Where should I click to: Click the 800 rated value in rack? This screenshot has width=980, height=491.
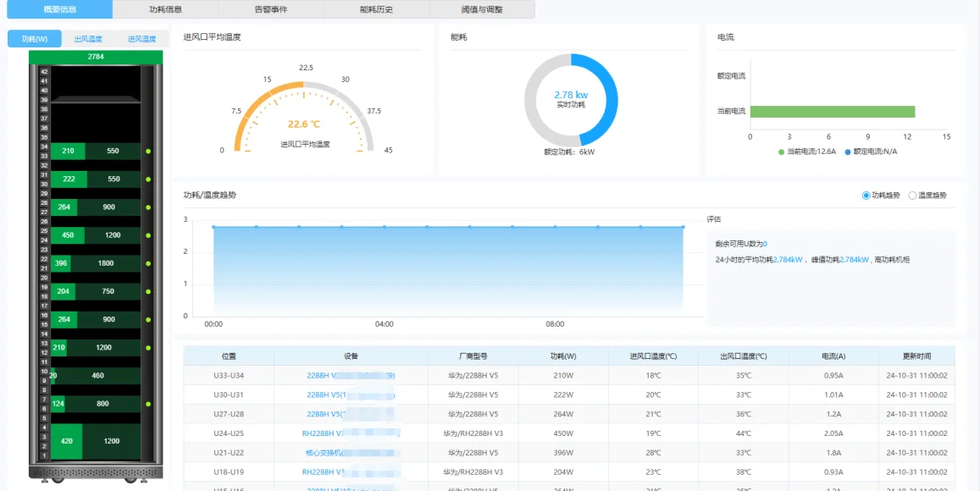click(102, 404)
